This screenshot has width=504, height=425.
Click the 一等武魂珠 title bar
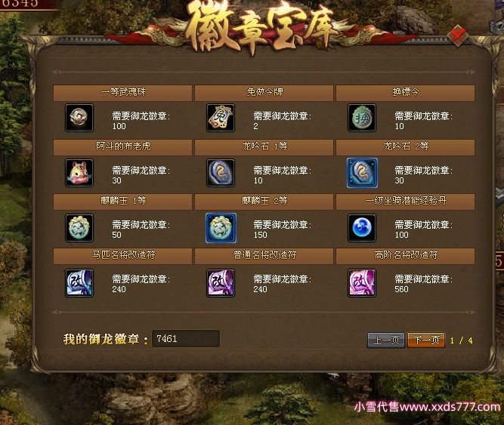pyautogui.click(x=122, y=93)
